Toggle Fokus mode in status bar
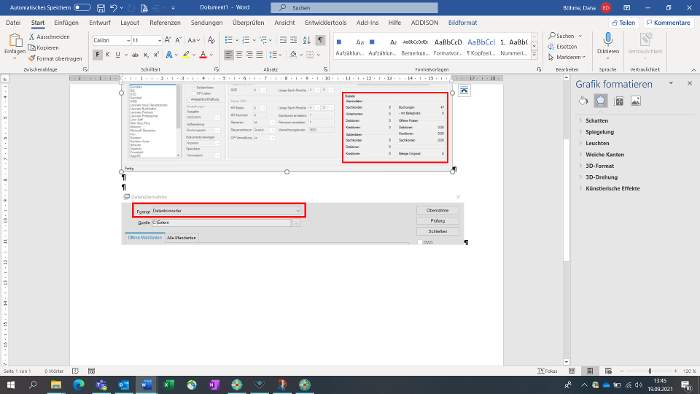The height and width of the screenshot is (394, 700). click(x=548, y=371)
